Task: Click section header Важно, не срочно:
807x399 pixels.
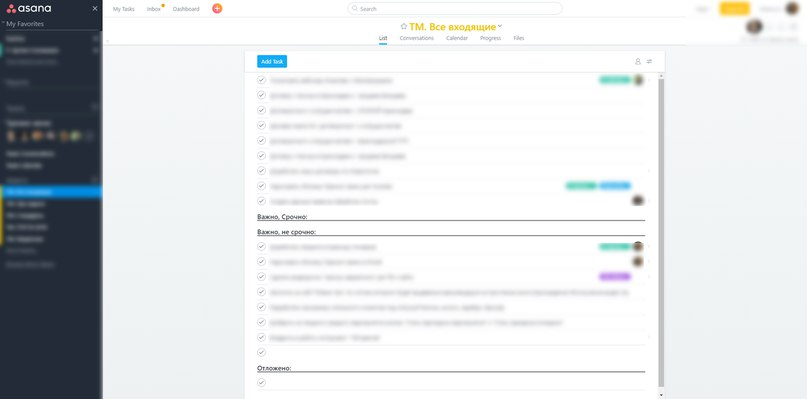Action: pos(287,232)
